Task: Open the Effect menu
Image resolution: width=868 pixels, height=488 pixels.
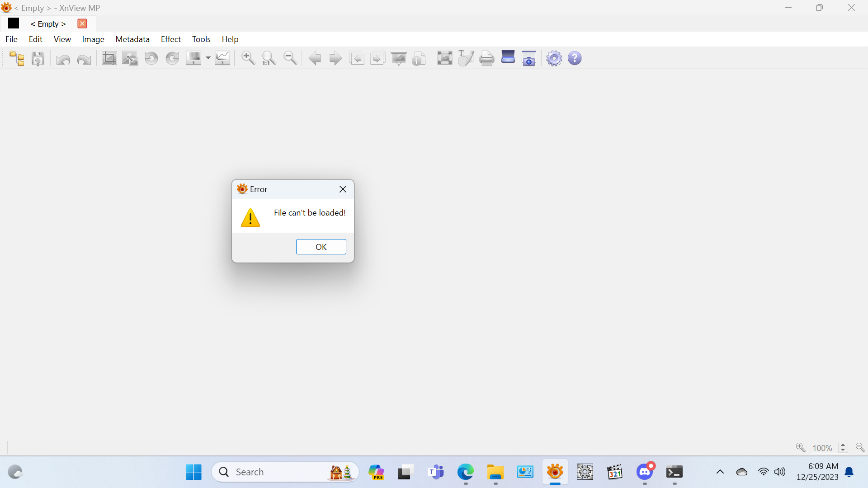Action: click(170, 39)
